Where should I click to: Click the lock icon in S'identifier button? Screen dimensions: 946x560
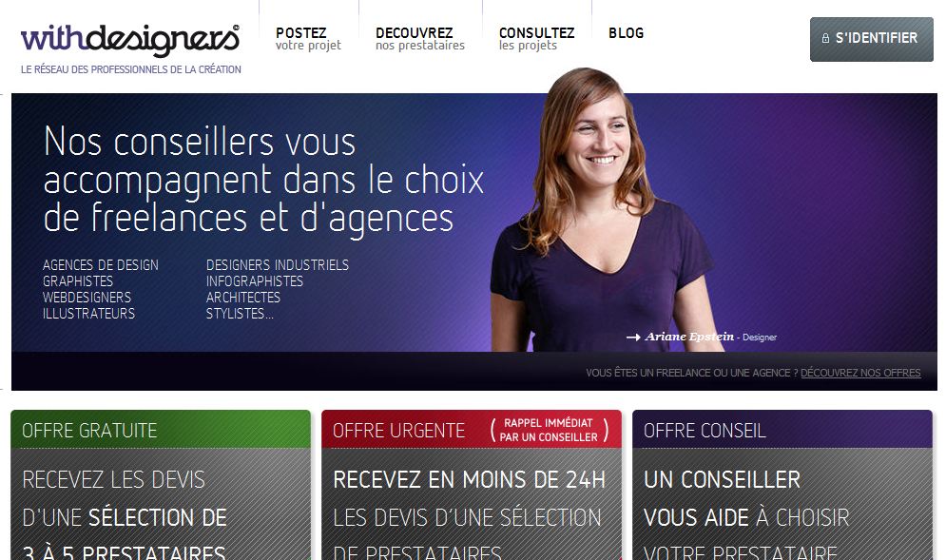[825, 38]
